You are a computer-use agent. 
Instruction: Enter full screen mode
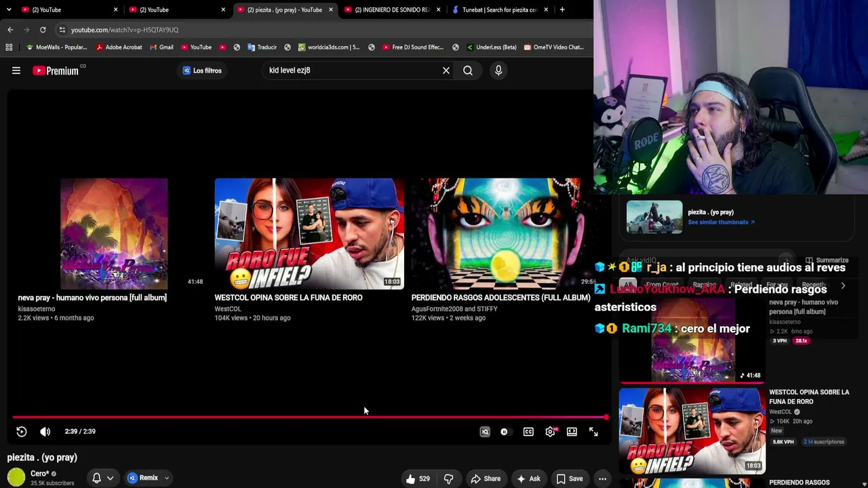click(593, 432)
